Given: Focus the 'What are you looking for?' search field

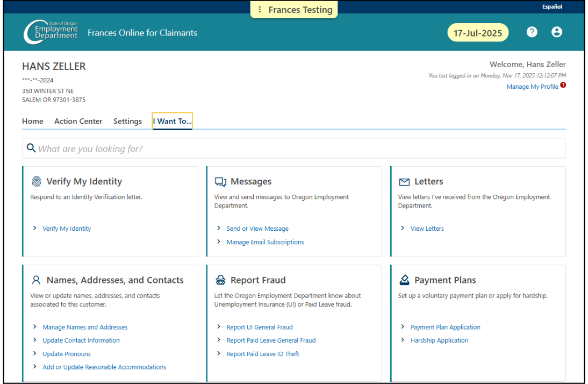Looking at the screenshot, I should pyautogui.click(x=293, y=148).
